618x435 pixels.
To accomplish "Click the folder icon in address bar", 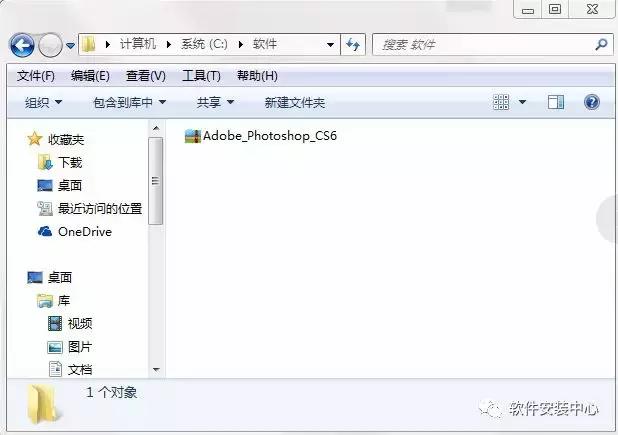I will [x=89, y=44].
